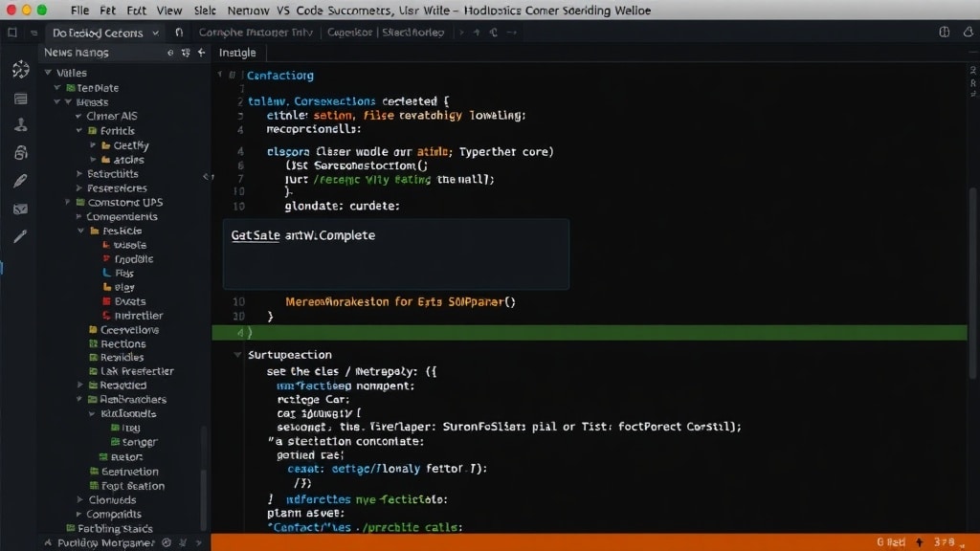Collapse the sidebar using the left arrow icon
This screenshot has height=551, width=980.
click(x=201, y=54)
